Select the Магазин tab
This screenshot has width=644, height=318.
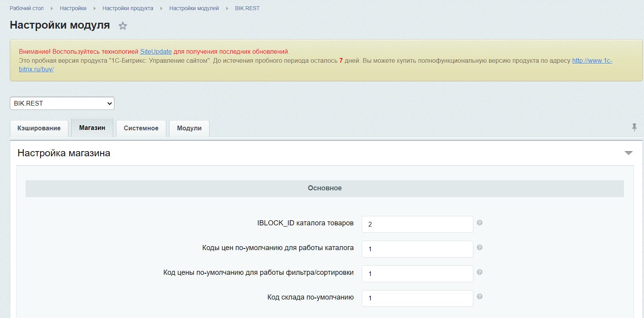(x=92, y=128)
